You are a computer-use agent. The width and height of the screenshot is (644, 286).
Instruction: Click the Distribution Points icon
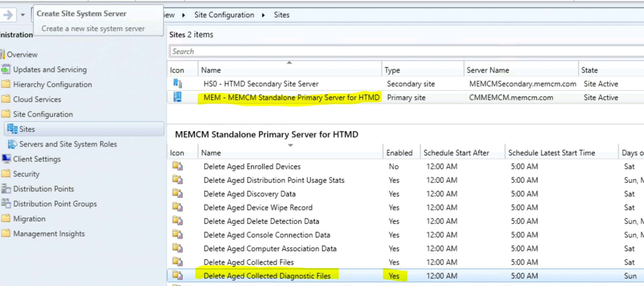(x=6, y=188)
